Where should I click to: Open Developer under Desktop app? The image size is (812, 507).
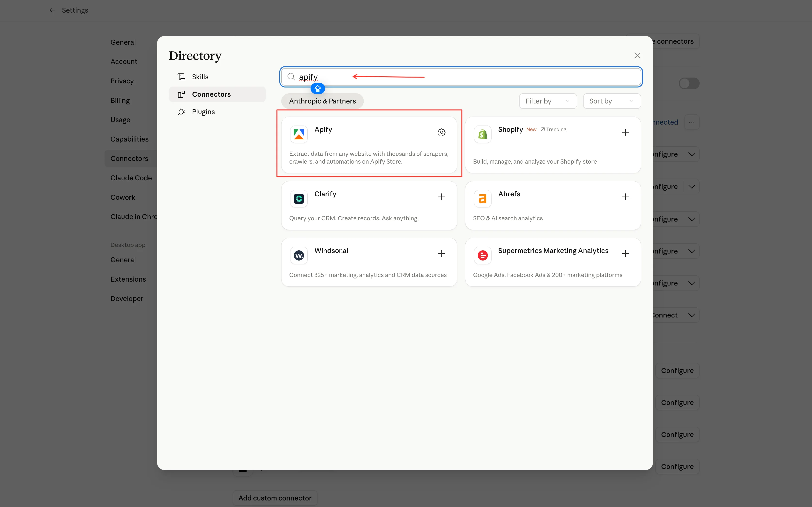[127, 299]
